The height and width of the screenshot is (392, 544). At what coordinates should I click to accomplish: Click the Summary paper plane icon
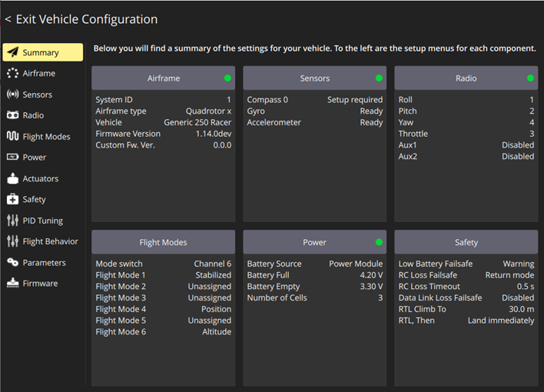click(x=12, y=52)
